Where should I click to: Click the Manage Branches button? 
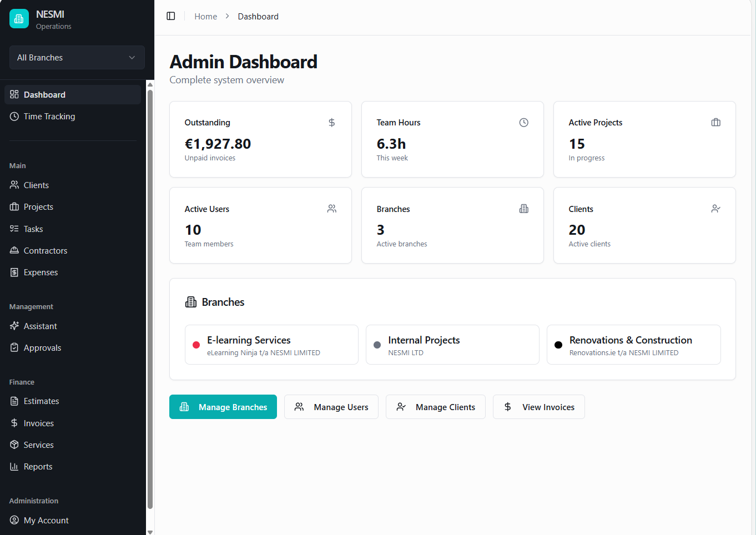[223, 407]
